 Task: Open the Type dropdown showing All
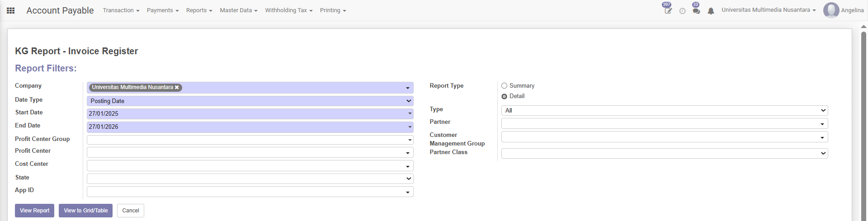tap(664, 110)
